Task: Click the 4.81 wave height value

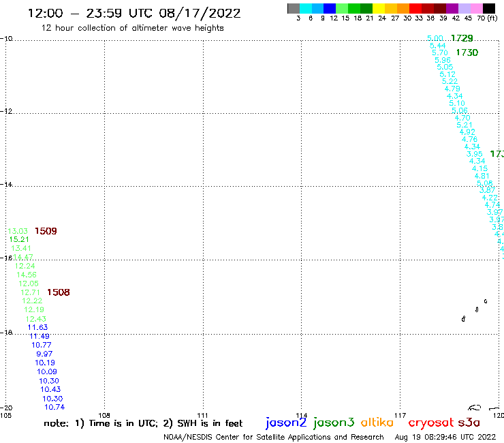Action: click(482, 176)
